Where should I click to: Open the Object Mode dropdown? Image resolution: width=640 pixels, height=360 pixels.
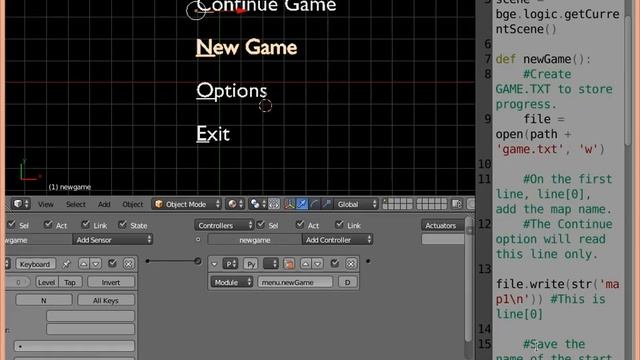pos(187,204)
